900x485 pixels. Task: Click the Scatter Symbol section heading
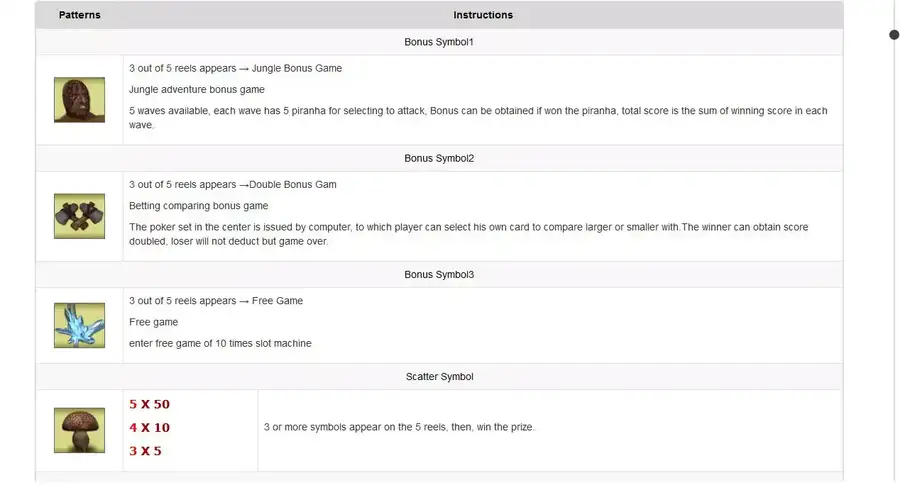(x=439, y=377)
